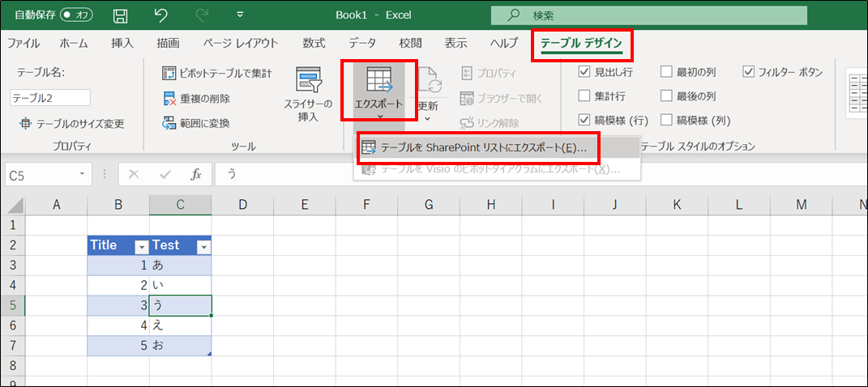Switch to the 数式 tab
The height and width of the screenshot is (387, 868).
pos(314,43)
